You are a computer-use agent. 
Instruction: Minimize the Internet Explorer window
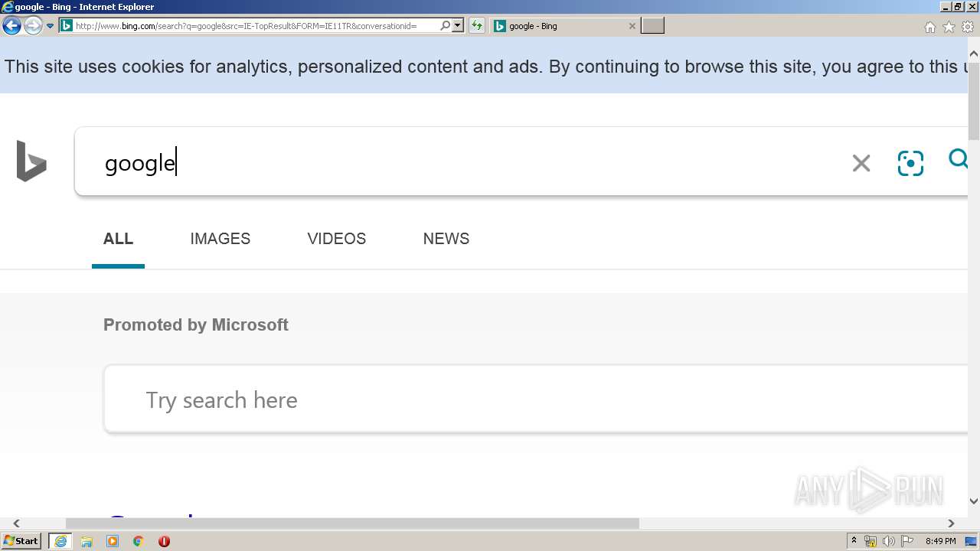tap(946, 7)
